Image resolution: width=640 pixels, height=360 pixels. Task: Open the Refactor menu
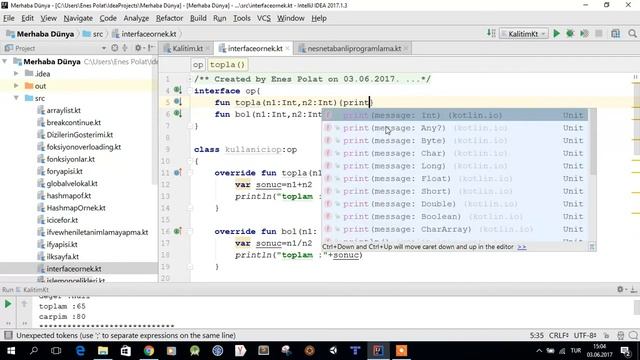(169, 18)
